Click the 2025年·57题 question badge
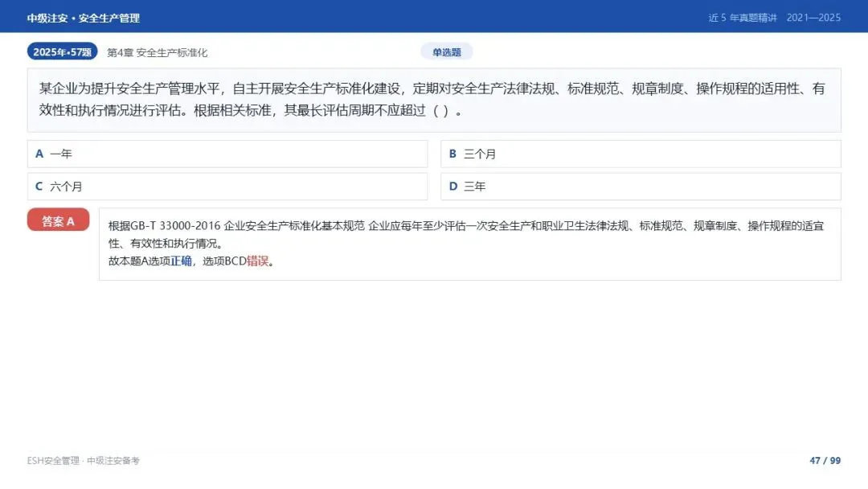 [62, 51]
